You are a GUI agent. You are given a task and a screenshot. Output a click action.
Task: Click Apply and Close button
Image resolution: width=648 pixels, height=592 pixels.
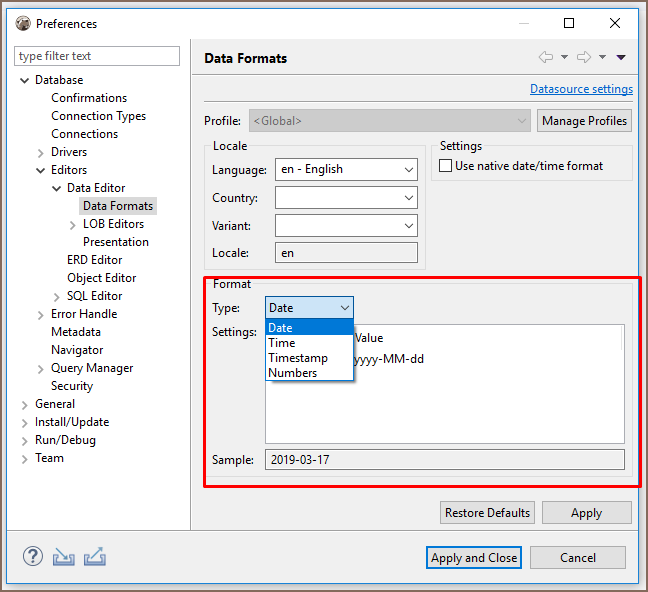(474, 558)
